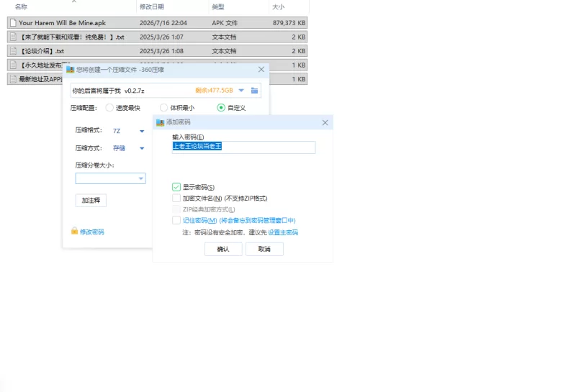This screenshot has height=392, width=576.
Task: Click the password input field
Action: 243,147
